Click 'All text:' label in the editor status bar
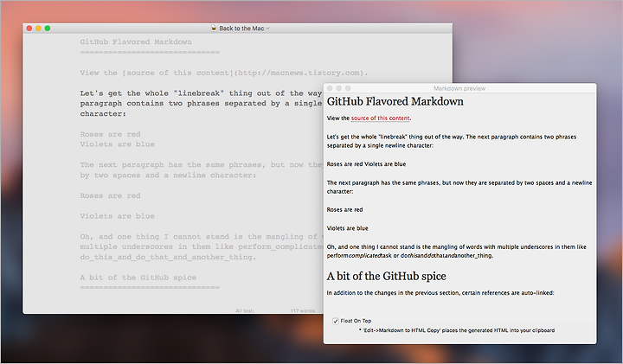The height and width of the screenshot is (364, 623). pyautogui.click(x=245, y=310)
